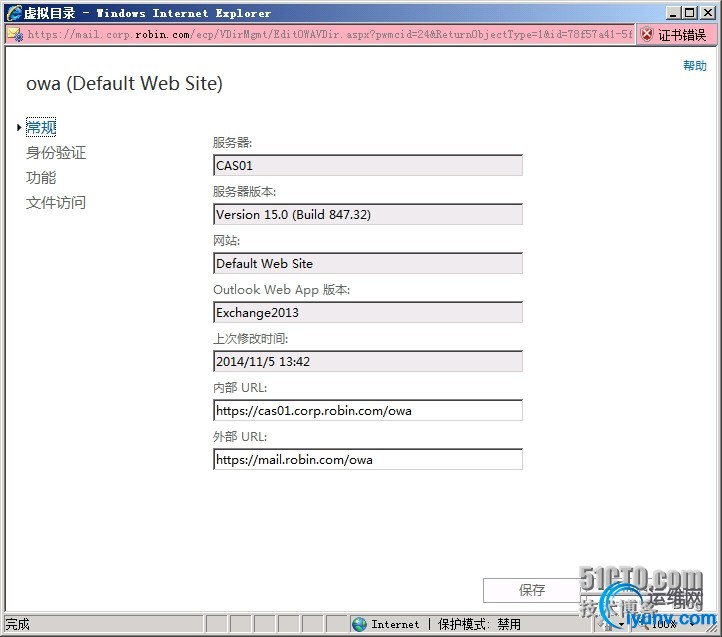This screenshot has width=722, height=637.
Task: Click the 内部 URL input field
Action: click(368, 410)
